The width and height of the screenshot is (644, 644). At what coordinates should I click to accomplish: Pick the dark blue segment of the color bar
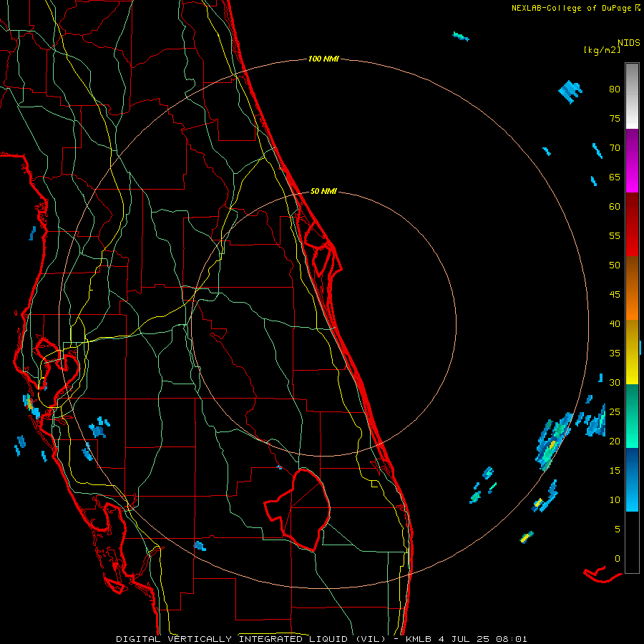click(632, 479)
